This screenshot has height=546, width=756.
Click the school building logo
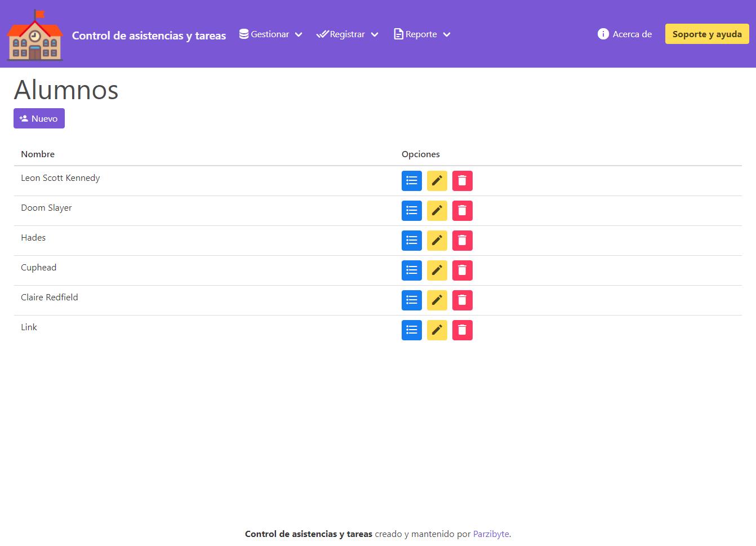pyautogui.click(x=35, y=35)
